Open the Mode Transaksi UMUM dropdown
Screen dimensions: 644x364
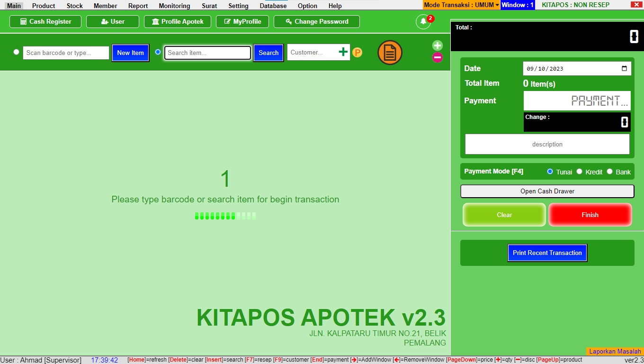point(461,5)
